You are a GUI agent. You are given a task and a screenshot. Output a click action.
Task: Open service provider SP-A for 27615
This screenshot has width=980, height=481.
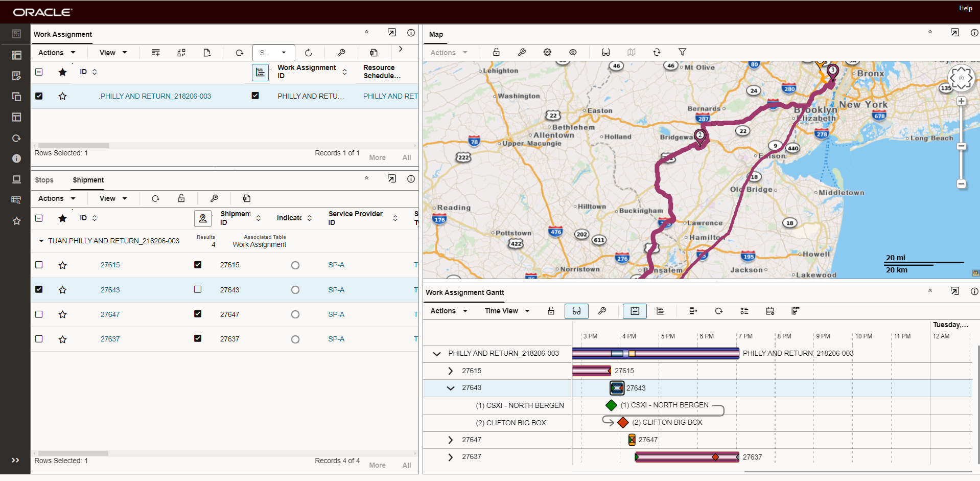(x=336, y=265)
